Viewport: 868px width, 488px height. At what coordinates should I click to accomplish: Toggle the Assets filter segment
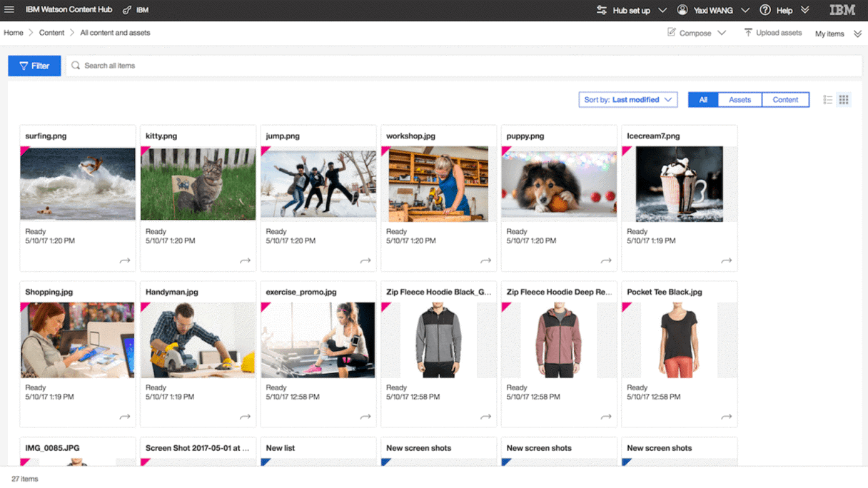pos(740,99)
